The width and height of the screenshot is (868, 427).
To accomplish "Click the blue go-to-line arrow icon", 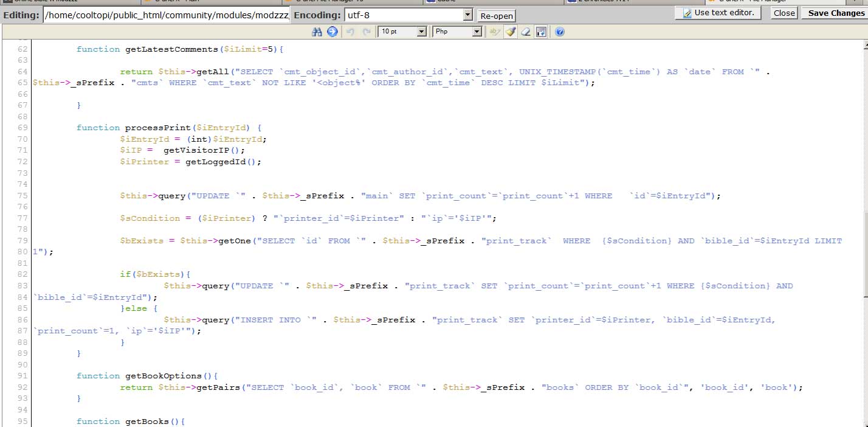I will 332,32.
